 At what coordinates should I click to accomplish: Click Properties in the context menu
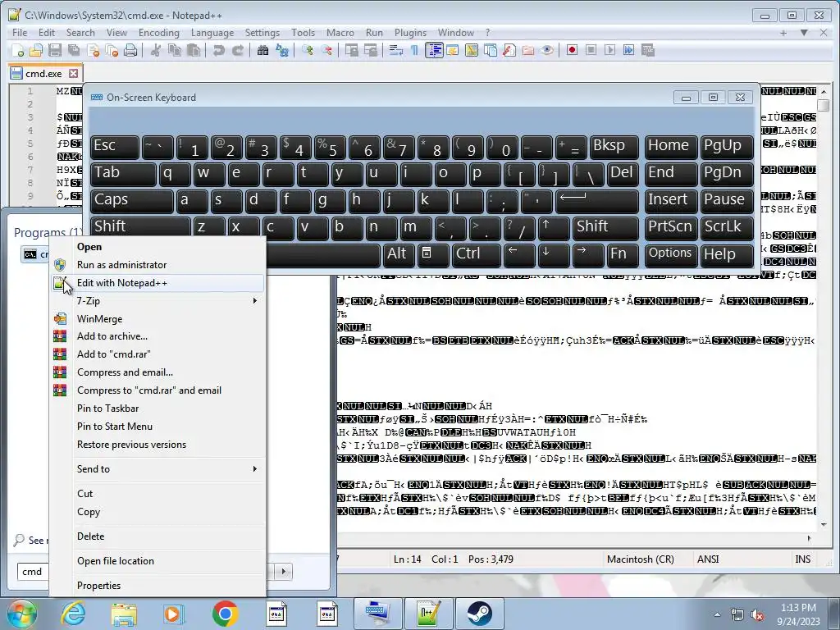(x=158, y=586)
